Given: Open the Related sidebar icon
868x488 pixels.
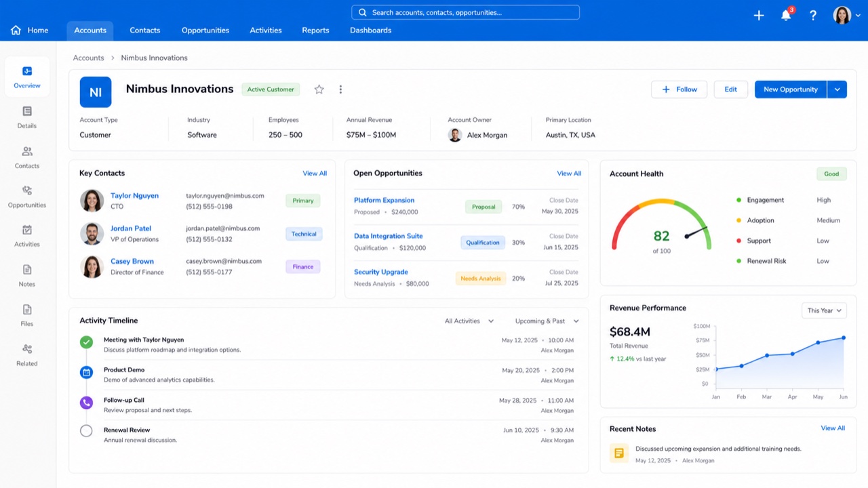Looking at the screenshot, I should coord(27,349).
